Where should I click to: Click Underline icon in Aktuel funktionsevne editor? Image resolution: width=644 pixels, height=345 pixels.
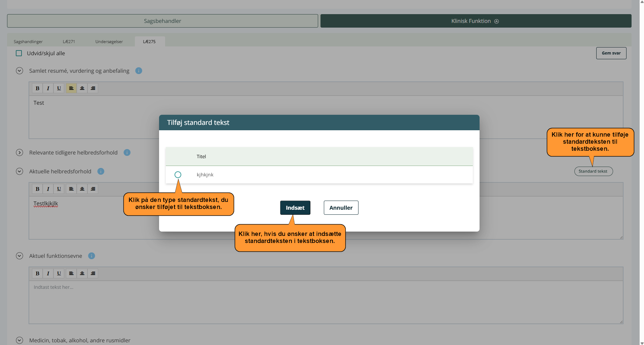pyautogui.click(x=59, y=273)
